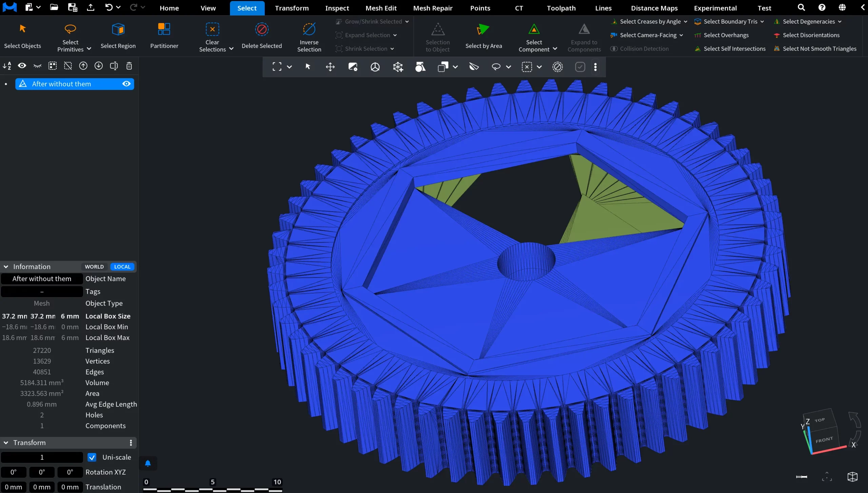Viewport: 868px width, 493px height.
Task: Click the Select Component triangle icon
Action: 534,30
